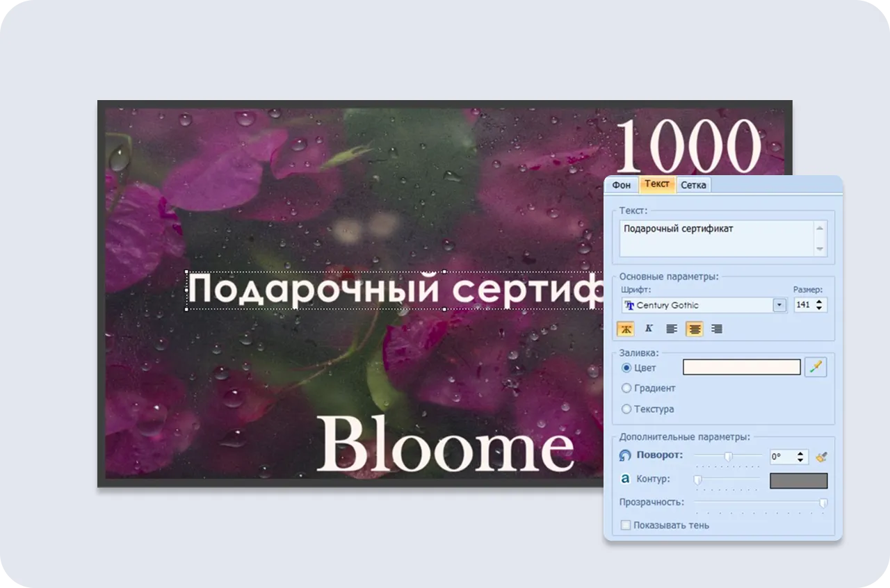Click the Контур outline slider handle
The height and width of the screenshot is (588, 890).
(x=697, y=480)
